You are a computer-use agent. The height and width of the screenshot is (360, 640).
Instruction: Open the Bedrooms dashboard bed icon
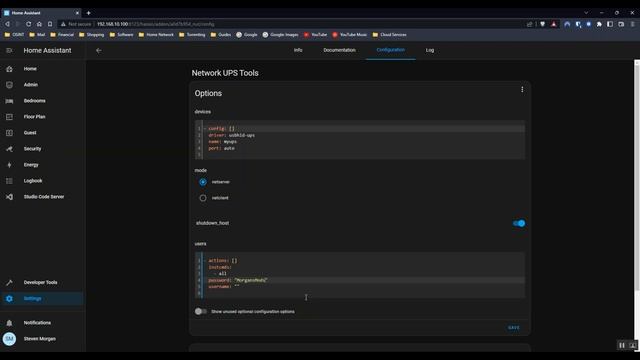[x=9, y=101]
